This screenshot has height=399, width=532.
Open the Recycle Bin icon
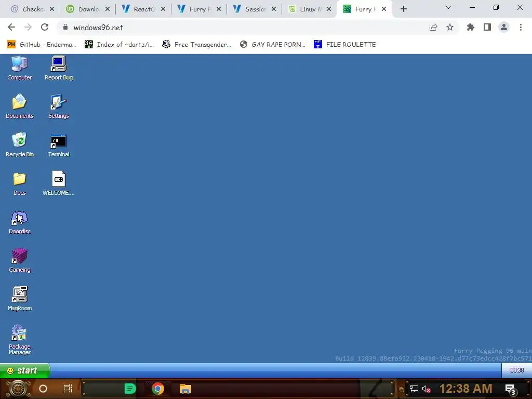tap(19, 145)
